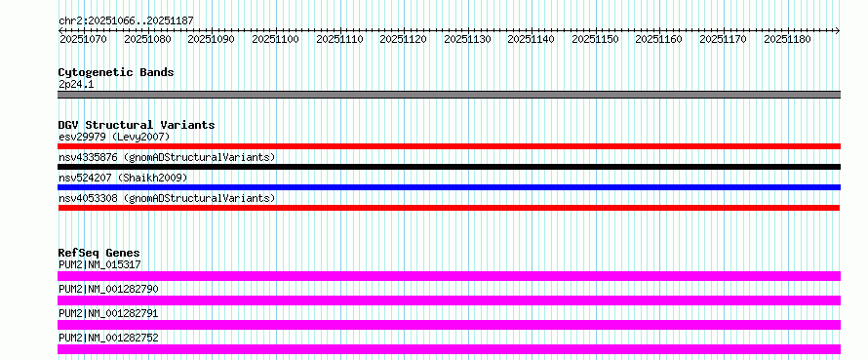Click ruler position 20251180
Screen dimensions: 868x360
pyautogui.click(x=788, y=39)
